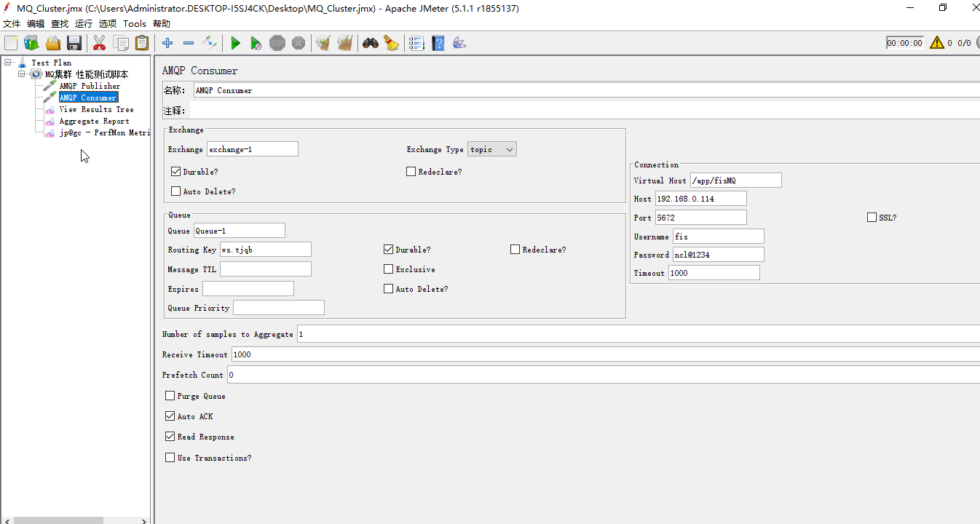The image size is (980, 524).
Task: Click the New test plan icon
Action: (x=11, y=43)
